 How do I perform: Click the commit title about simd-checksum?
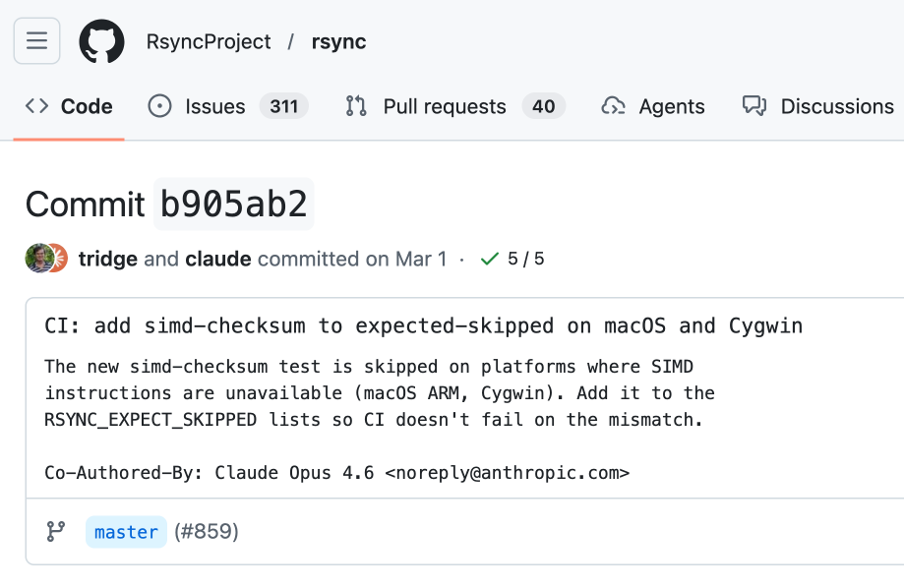click(x=423, y=325)
